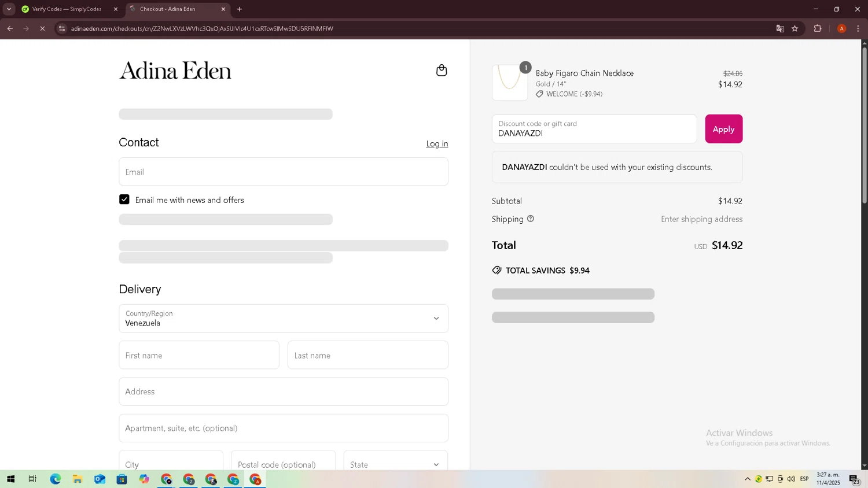Open the volume control in system tray
This screenshot has width=868, height=488.
tap(791, 479)
